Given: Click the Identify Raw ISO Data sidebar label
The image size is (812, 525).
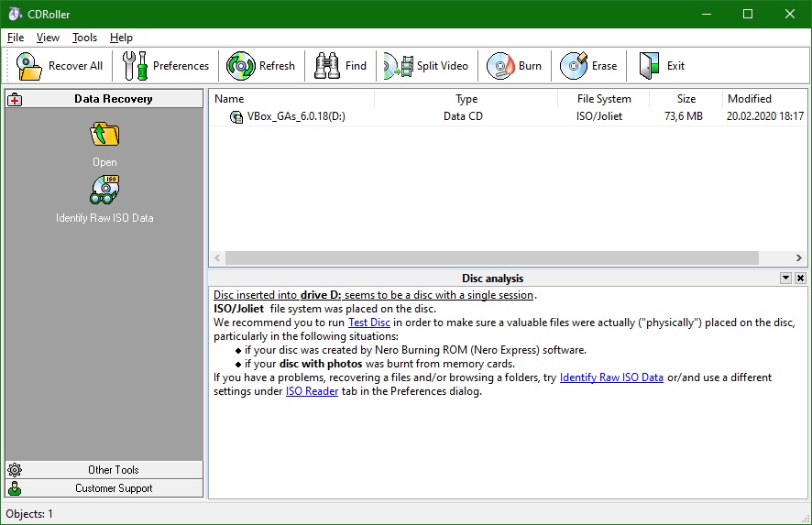Looking at the screenshot, I should point(104,218).
